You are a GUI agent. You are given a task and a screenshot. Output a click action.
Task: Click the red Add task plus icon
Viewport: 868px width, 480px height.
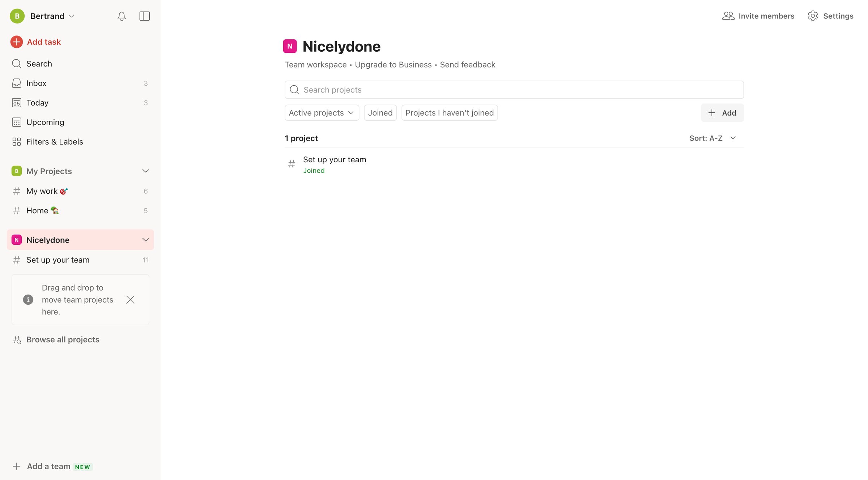17,42
